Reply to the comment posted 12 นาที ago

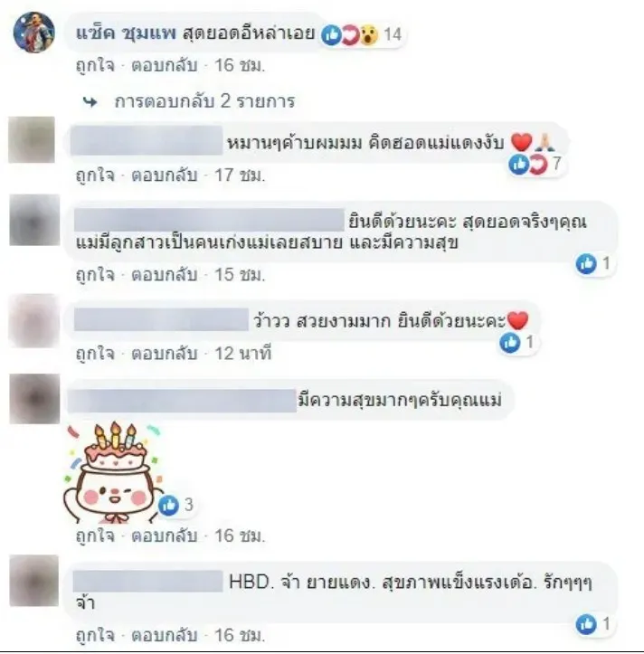(x=164, y=354)
